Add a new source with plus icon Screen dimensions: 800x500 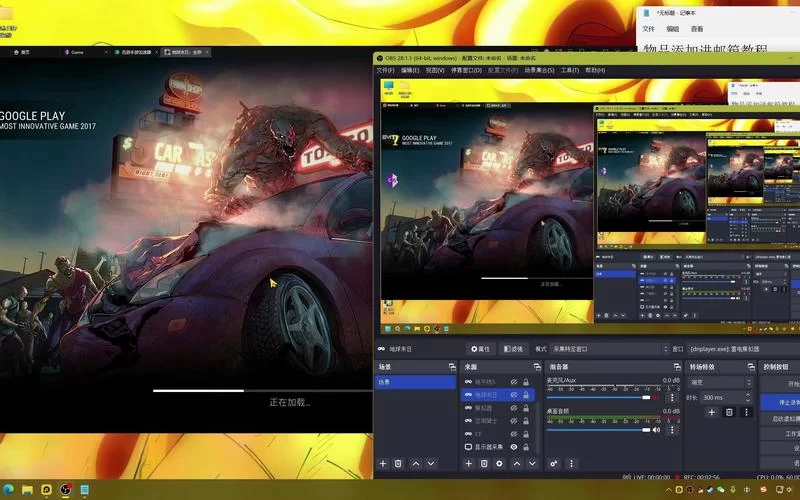click(x=468, y=463)
